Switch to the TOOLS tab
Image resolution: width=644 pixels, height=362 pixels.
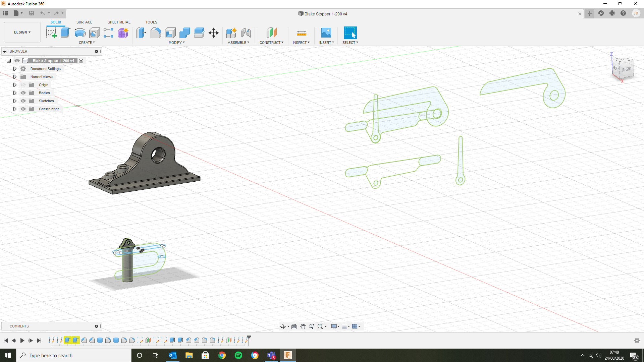click(x=151, y=22)
